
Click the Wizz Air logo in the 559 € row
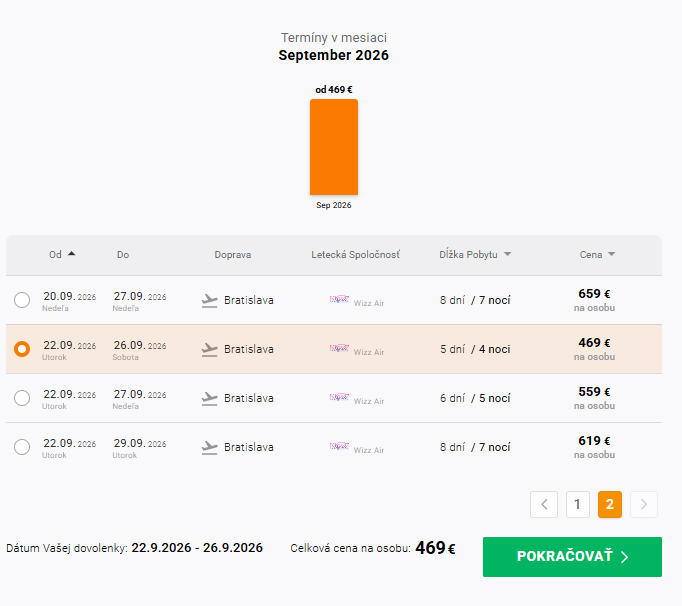tap(339, 397)
